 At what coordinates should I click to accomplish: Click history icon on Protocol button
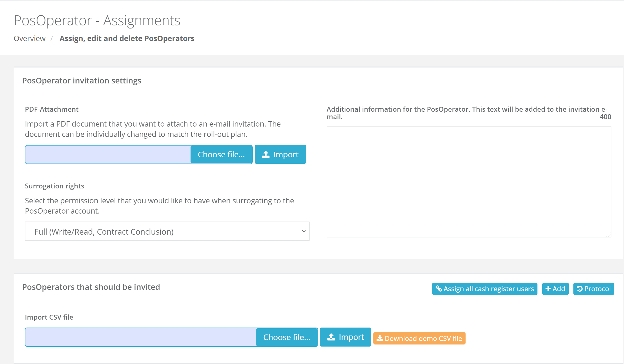pos(580,289)
